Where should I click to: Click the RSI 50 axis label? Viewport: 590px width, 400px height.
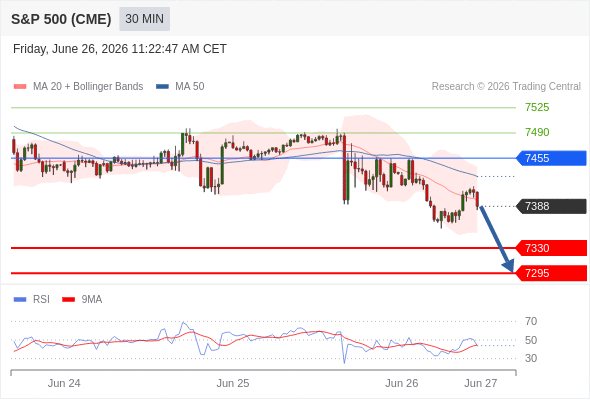point(531,340)
